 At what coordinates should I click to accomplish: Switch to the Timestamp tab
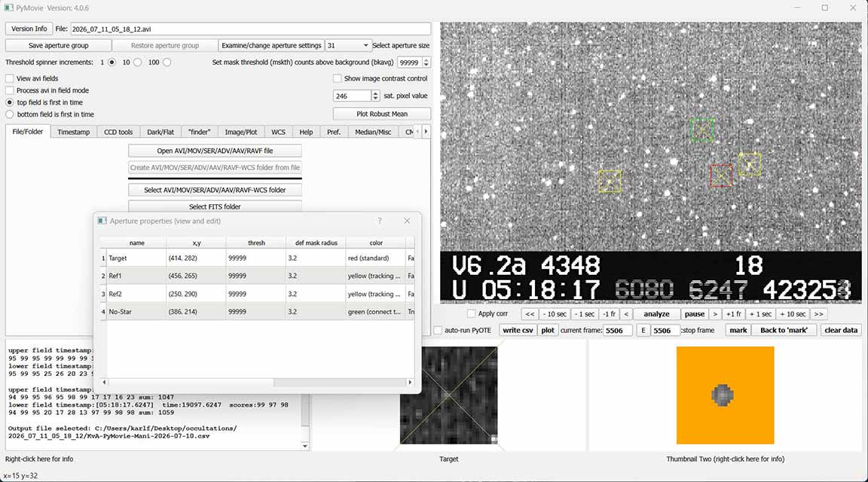tap(74, 133)
